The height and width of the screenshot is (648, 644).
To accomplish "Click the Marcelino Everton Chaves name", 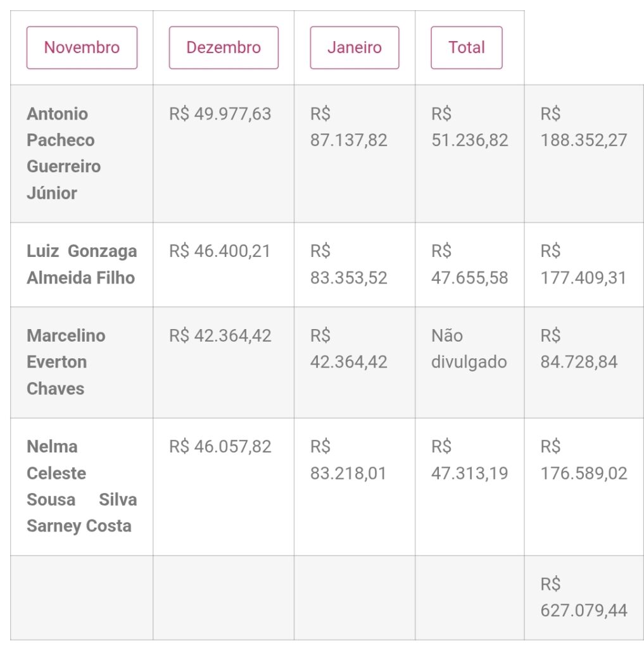I will click(x=66, y=362).
